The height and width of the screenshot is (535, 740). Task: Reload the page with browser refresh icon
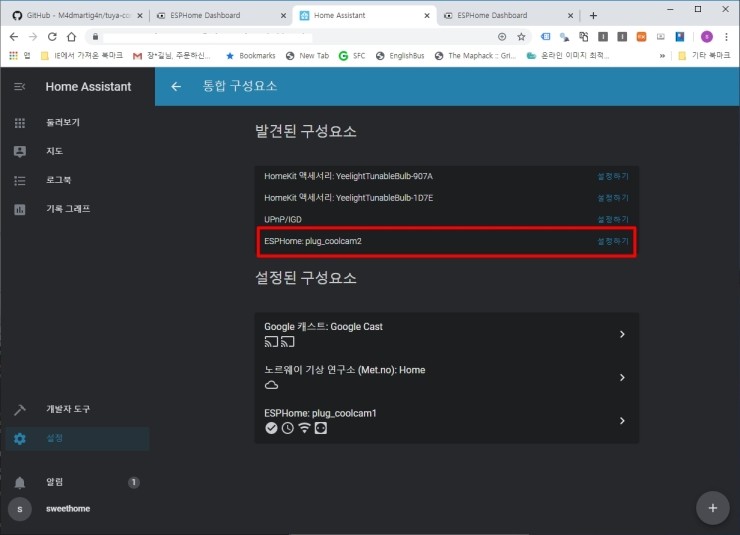52,36
